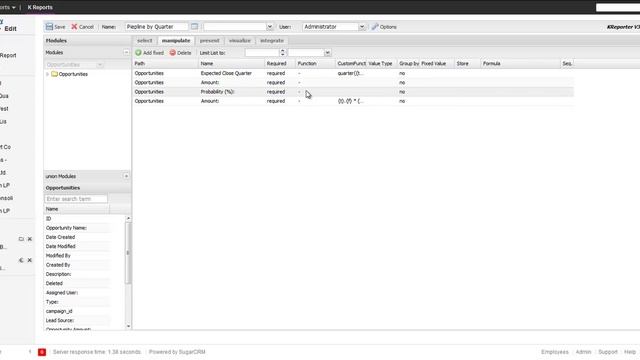Screen dimensions: 640x360
Task: Save the report using the Save button
Action: coord(56,27)
